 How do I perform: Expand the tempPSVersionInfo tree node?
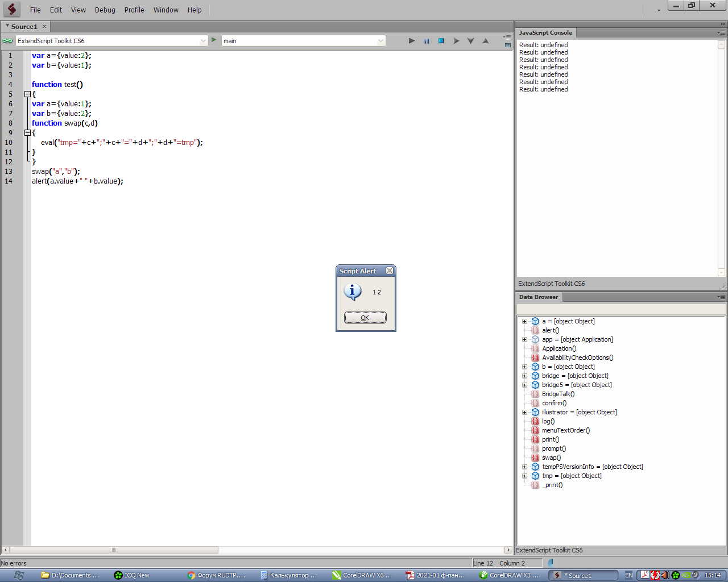(524, 467)
